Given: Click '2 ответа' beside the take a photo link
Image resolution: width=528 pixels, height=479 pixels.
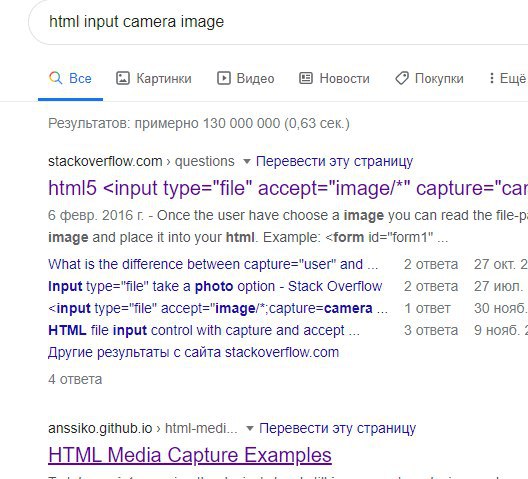Looking at the screenshot, I should [431, 286].
